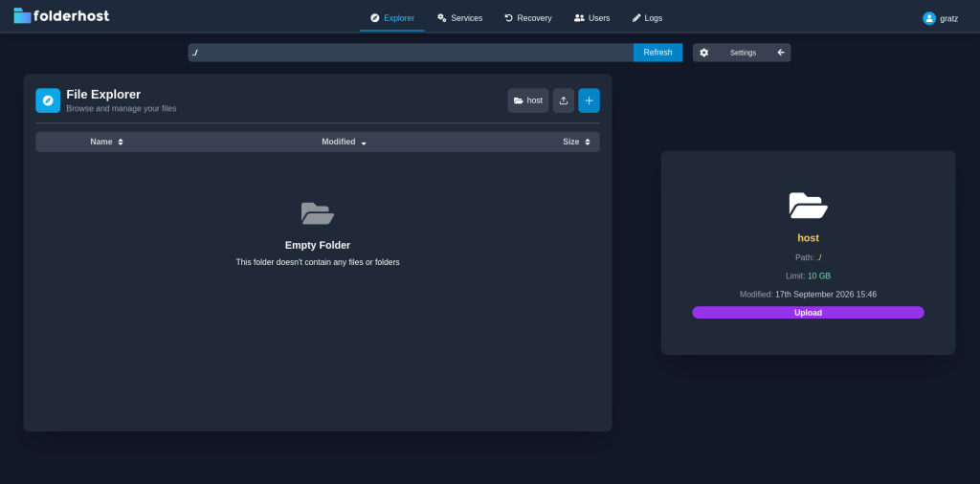
Task: Toggle Modified column sort order
Action: [344, 142]
